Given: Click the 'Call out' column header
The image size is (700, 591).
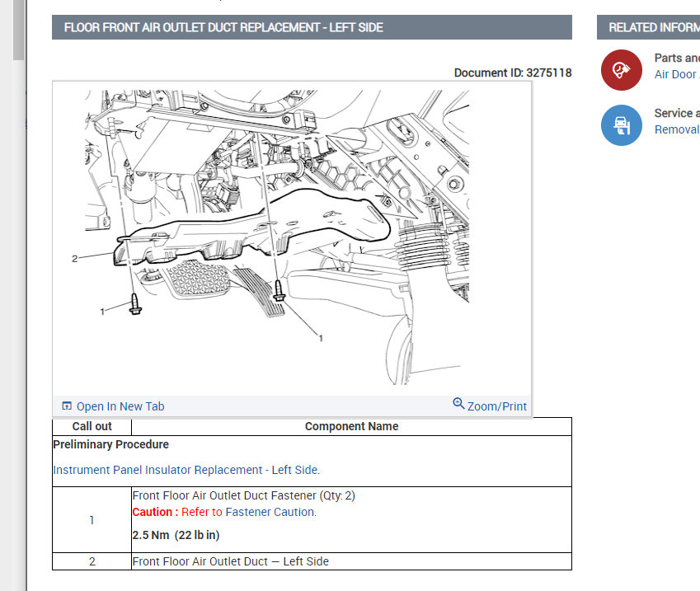Looking at the screenshot, I should pos(92,426).
